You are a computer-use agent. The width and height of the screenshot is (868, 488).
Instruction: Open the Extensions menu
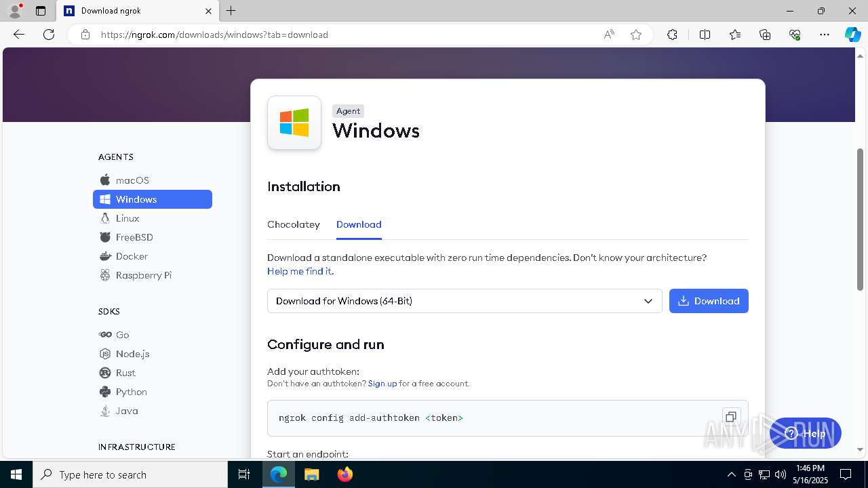pyautogui.click(x=672, y=35)
